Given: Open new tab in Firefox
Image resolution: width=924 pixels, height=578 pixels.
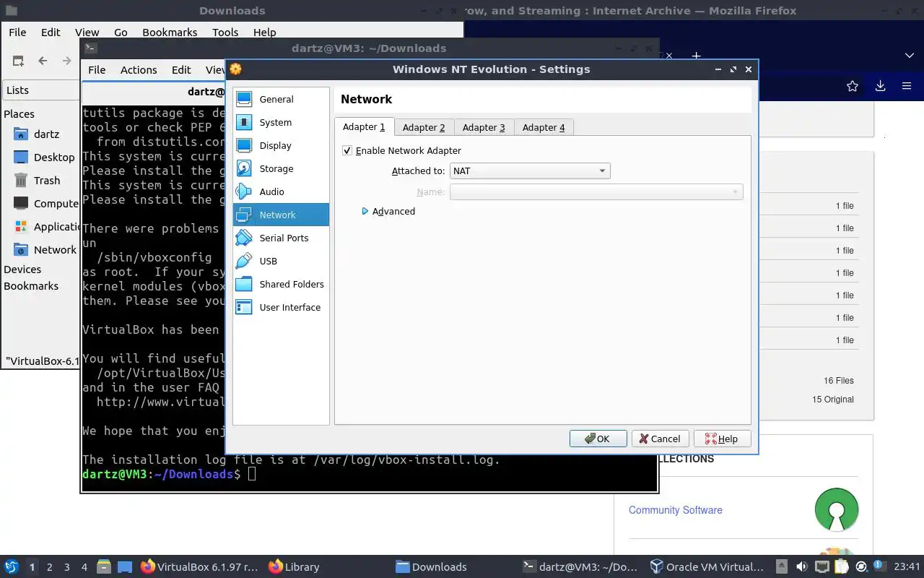Looking at the screenshot, I should click(x=696, y=56).
